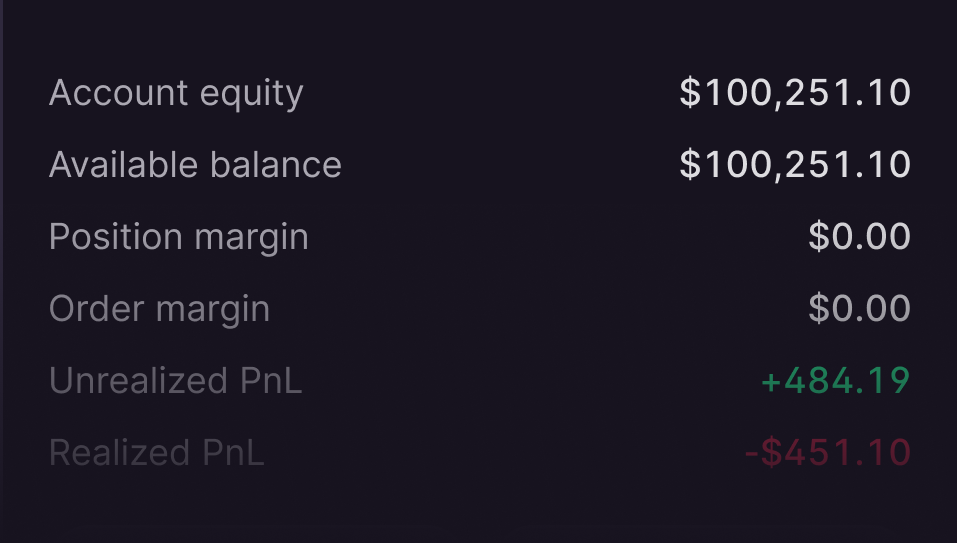Click the word "Position" in the margin label
The width and height of the screenshot is (957, 543).
click(113, 237)
